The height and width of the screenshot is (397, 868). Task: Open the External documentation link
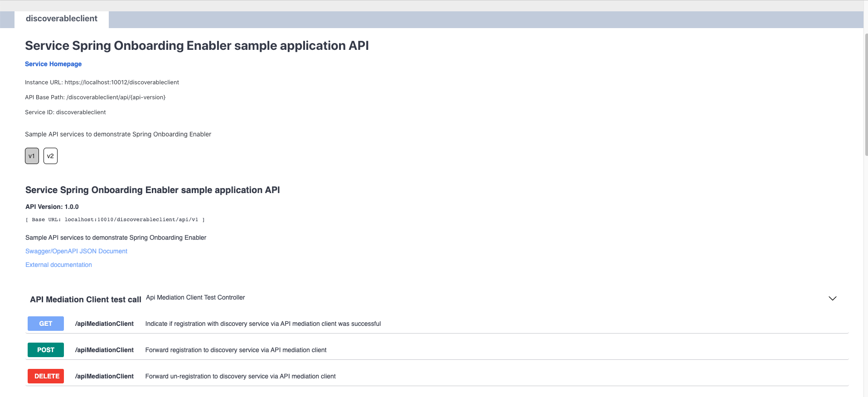(58, 265)
